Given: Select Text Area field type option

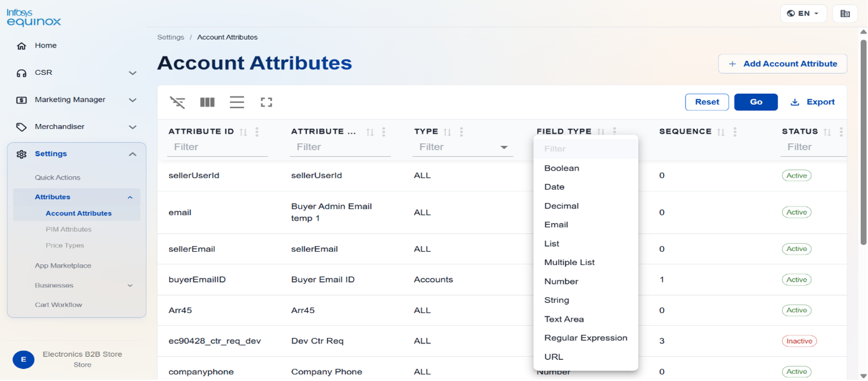Looking at the screenshot, I should [x=586, y=319].
